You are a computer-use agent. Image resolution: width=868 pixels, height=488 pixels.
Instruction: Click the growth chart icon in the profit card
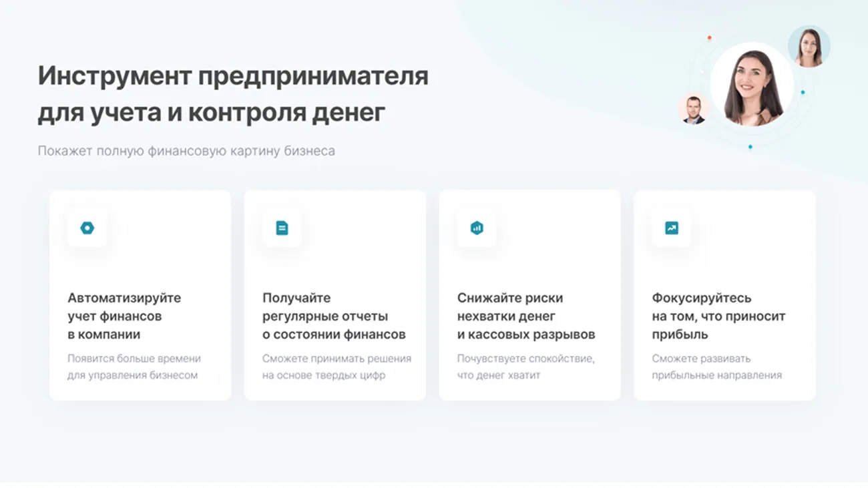pyautogui.click(x=671, y=228)
